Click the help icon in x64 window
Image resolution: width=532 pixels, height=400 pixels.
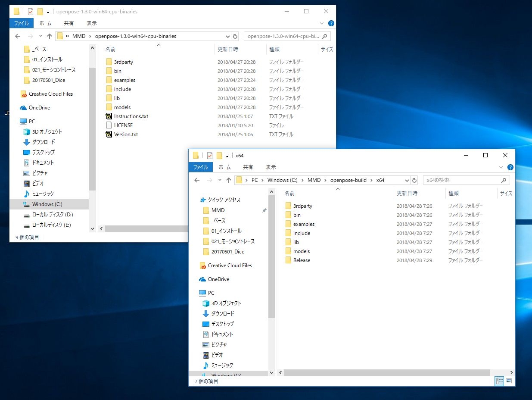[x=510, y=167]
